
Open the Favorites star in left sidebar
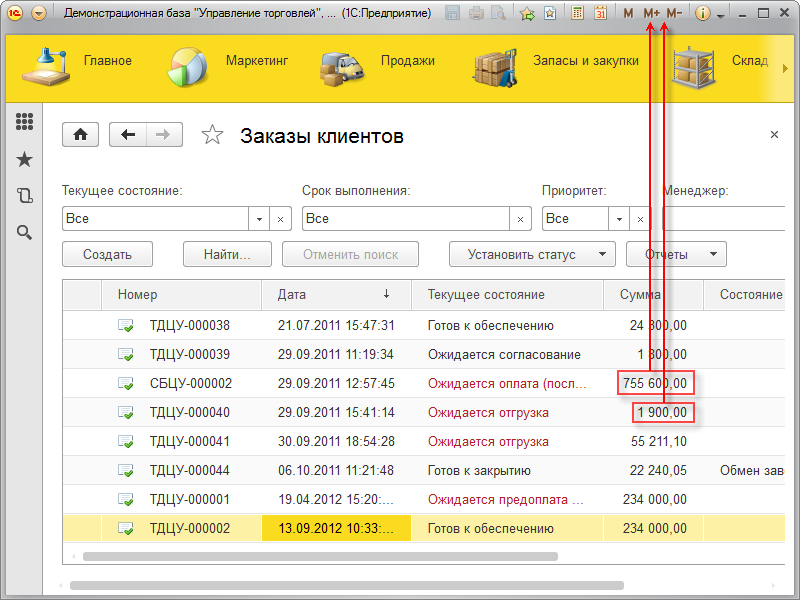(x=24, y=158)
